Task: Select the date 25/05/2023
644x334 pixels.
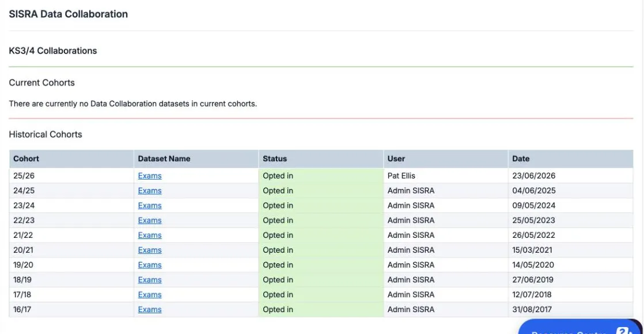Action: click(533, 220)
